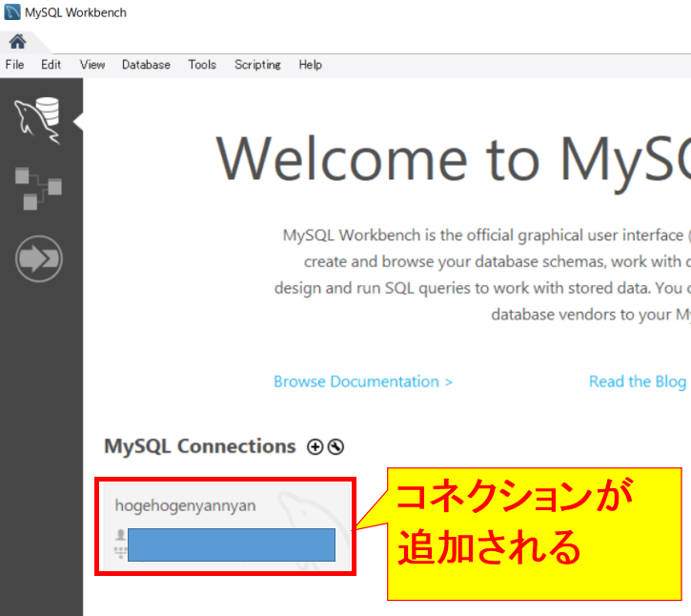This screenshot has height=616, width=691.
Task: Open the Tools menu
Action: click(202, 65)
